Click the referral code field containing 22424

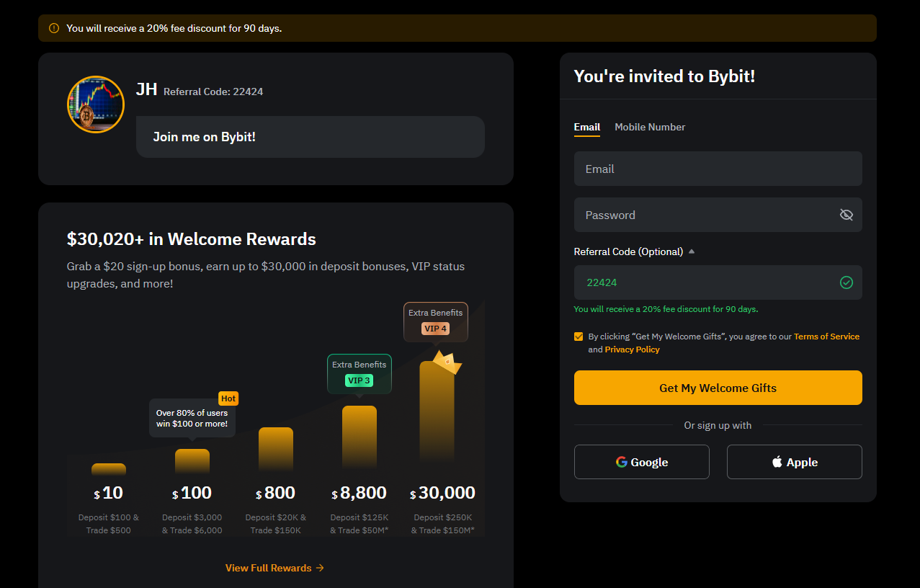(718, 282)
